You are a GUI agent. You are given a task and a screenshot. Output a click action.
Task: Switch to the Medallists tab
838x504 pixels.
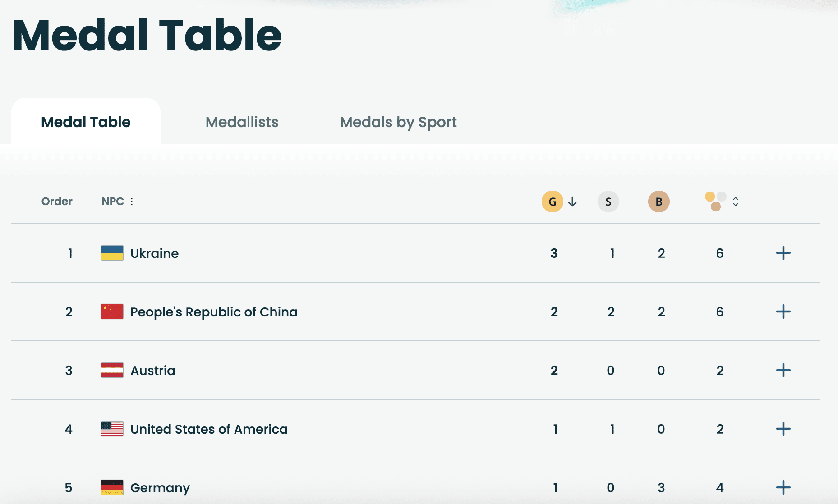[x=242, y=122]
